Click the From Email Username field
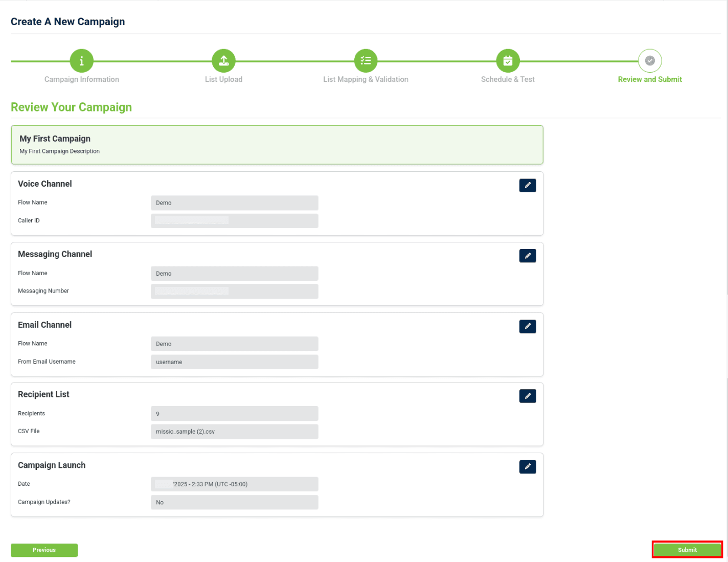 (234, 362)
